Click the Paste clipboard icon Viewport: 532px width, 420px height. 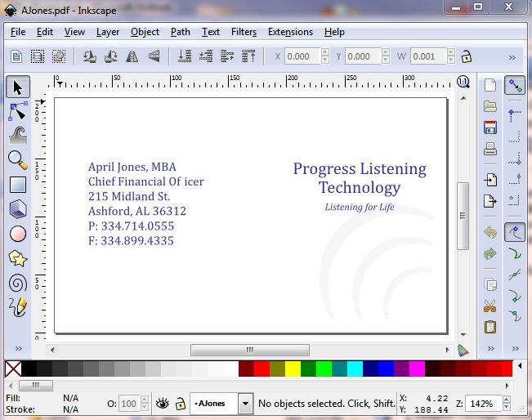490,327
